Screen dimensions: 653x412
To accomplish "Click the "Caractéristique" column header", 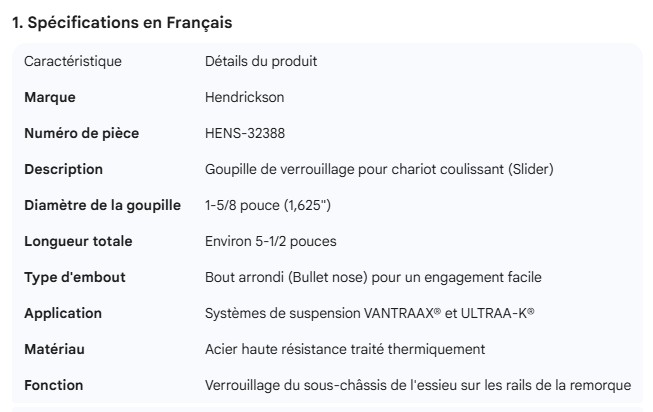I will (x=73, y=61).
